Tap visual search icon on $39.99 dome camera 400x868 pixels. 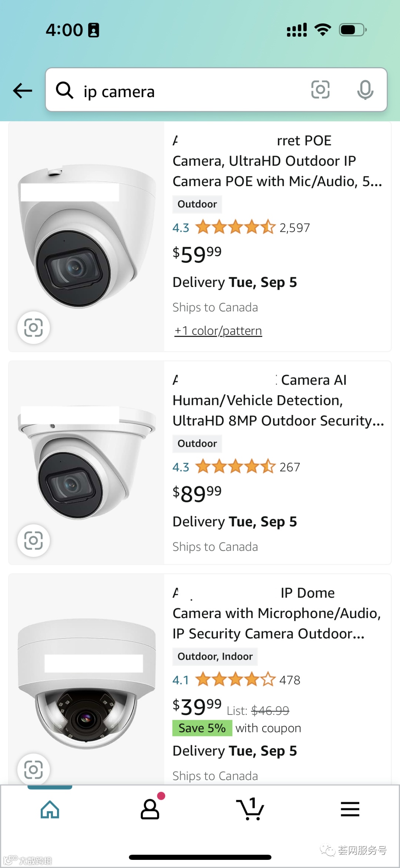pos(34,770)
